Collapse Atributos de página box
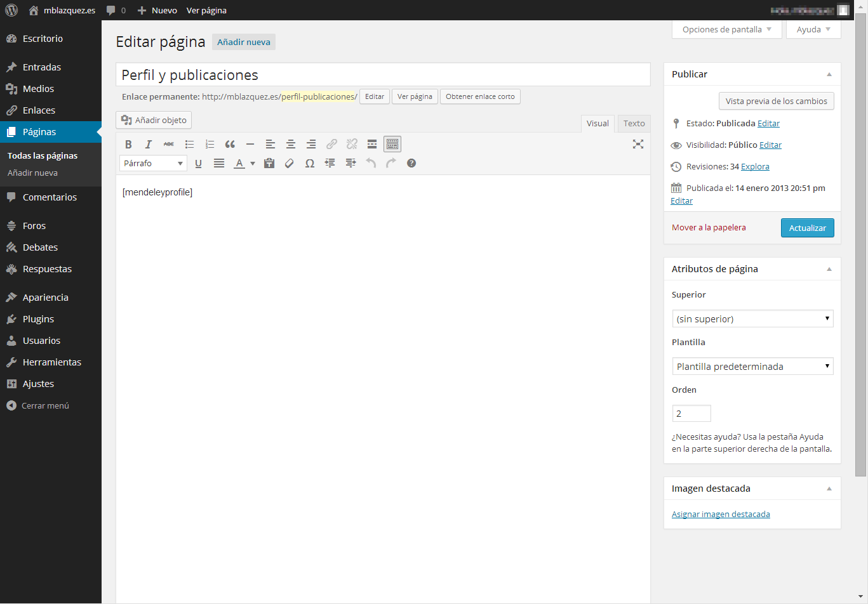 pos(829,269)
